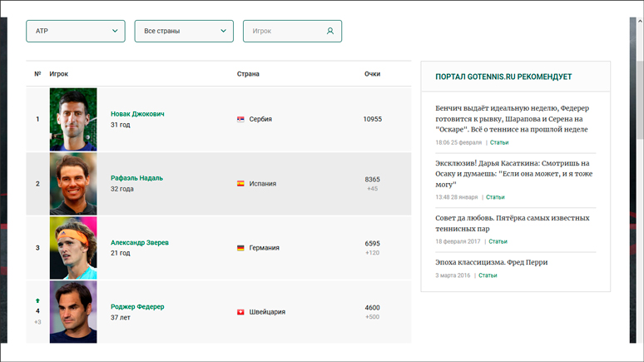Click the 'Очки' column header
This screenshot has height=362, width=644.
click(373, 74)
